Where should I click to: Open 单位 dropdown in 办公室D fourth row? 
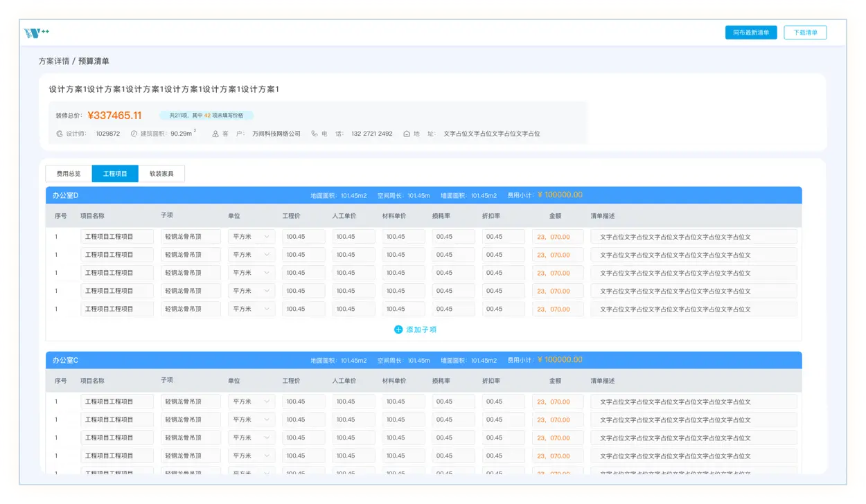click(x=251, y=291)
